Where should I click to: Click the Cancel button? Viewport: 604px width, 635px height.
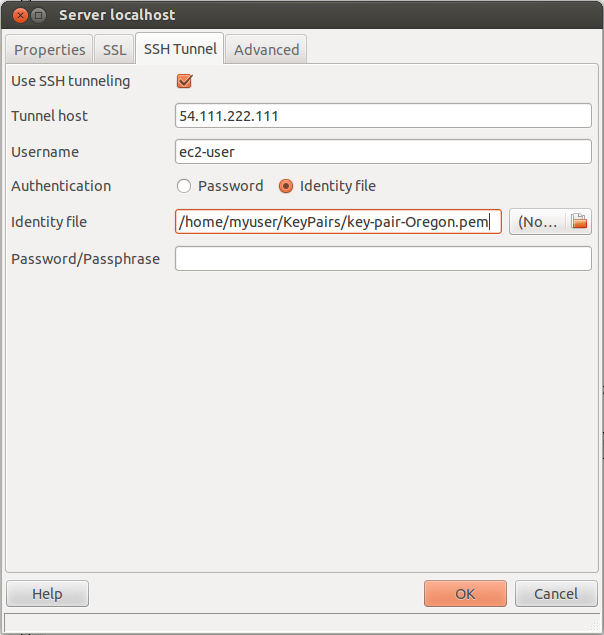click(x=556, y=594)
